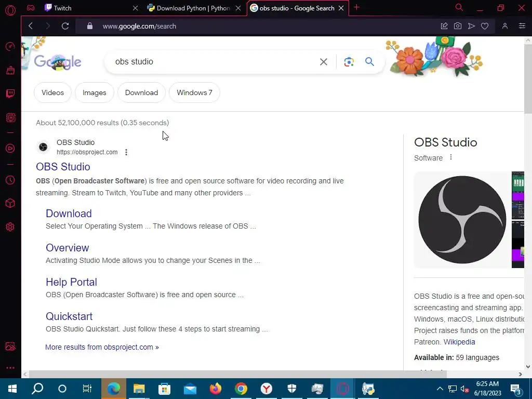The height and width of the screenshot is (399, 532).
Task: Click the Google doodle logo
Action: coord(58,61)
